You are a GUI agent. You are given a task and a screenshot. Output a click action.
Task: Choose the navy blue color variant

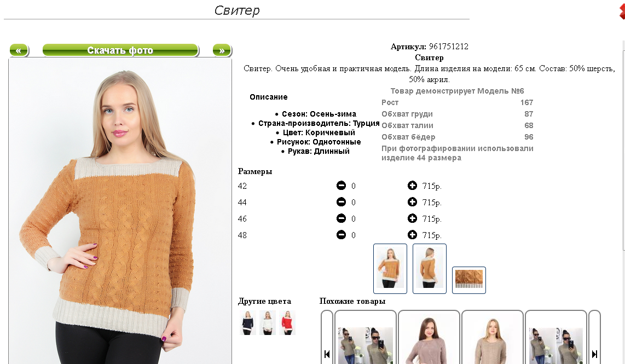point(248,322)
